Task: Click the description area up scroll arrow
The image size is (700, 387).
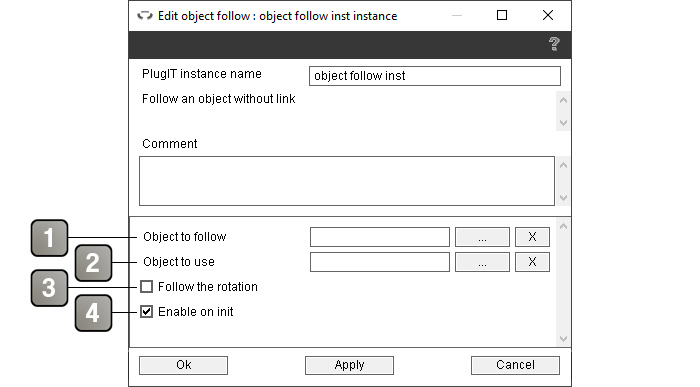Action: click(563, 100)
